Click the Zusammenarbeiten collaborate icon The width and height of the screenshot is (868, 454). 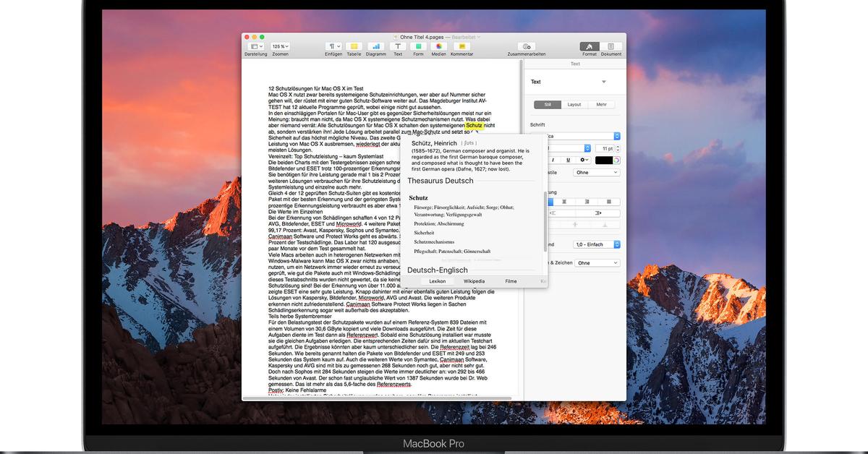[x=527, y=46]
